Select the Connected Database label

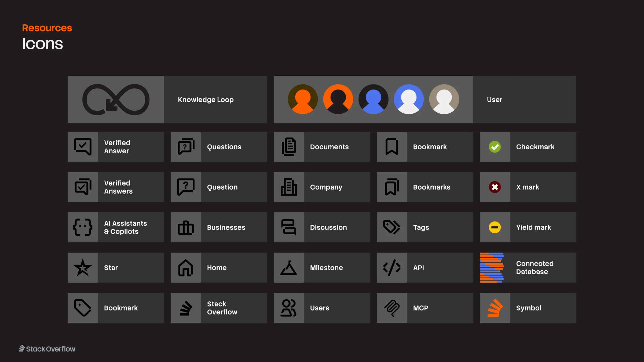(x=535, y=268)
